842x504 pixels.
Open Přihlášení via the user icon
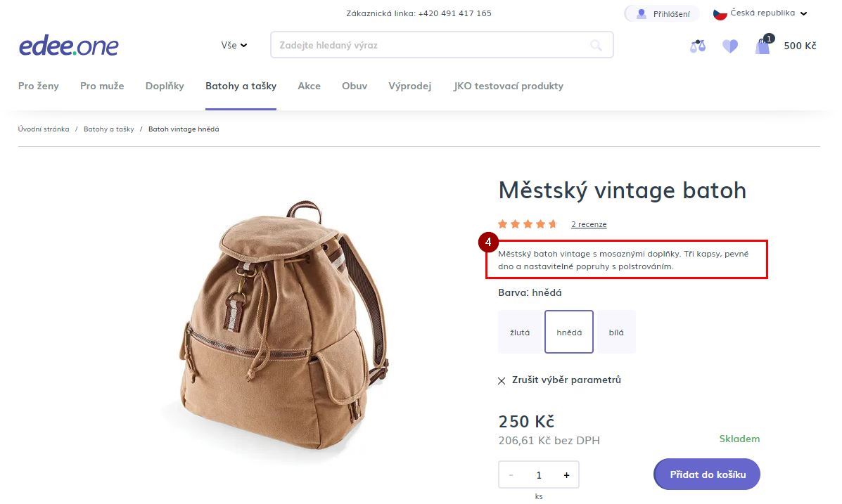661,13
